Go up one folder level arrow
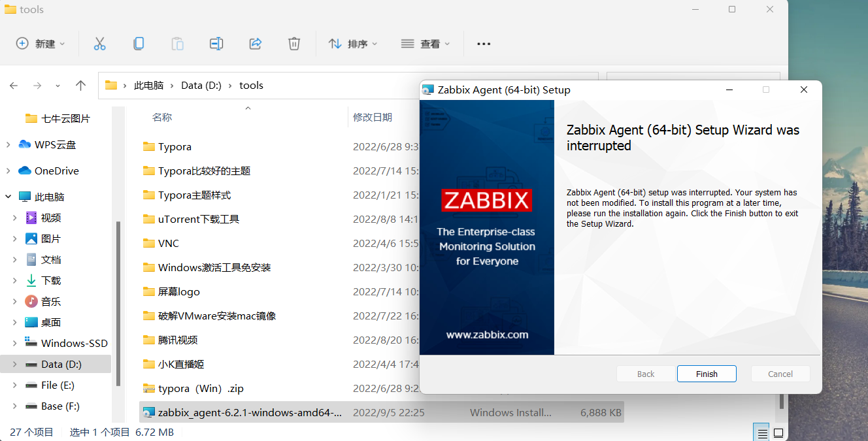 [x=80, y=86]
